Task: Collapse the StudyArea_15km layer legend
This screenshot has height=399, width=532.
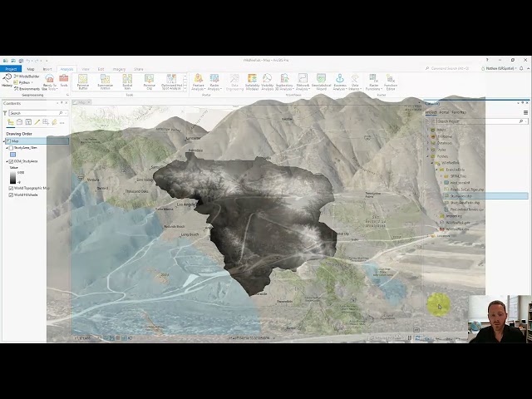Action: pos(7,148)
